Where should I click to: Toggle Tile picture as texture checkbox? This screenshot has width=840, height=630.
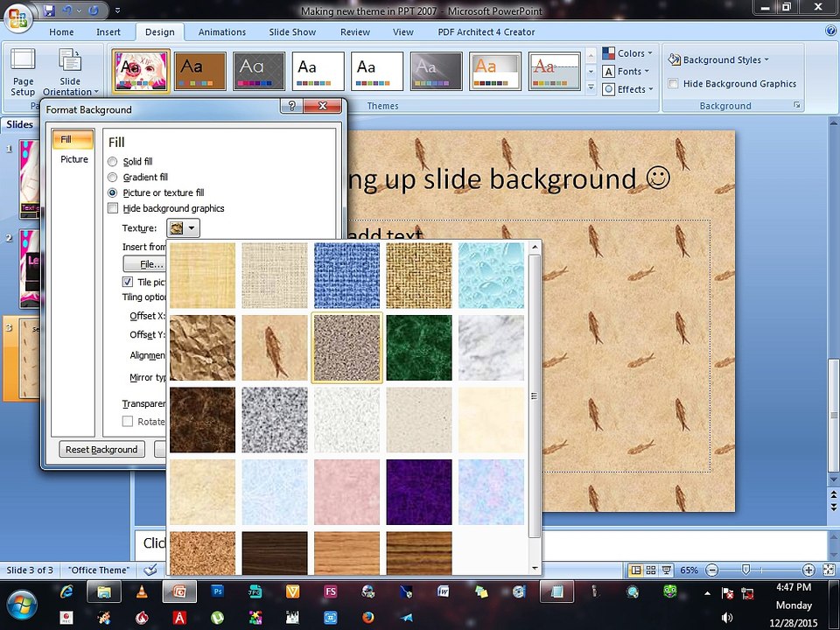click(128, 282)
